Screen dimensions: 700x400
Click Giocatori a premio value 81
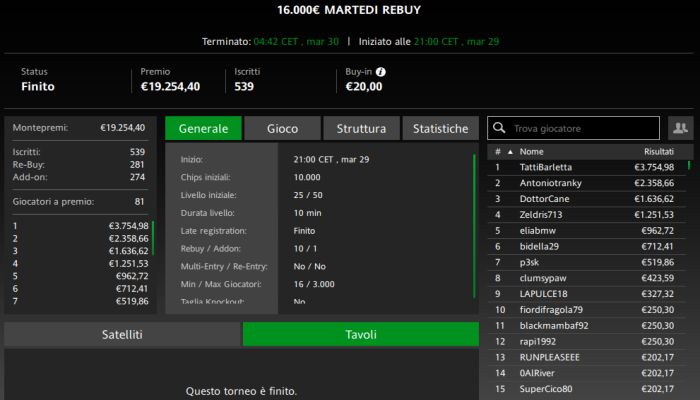[139, 202]
